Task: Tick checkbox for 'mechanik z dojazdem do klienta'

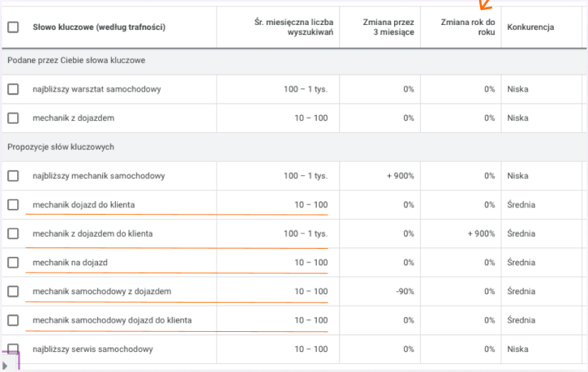Action: point(13,234)
